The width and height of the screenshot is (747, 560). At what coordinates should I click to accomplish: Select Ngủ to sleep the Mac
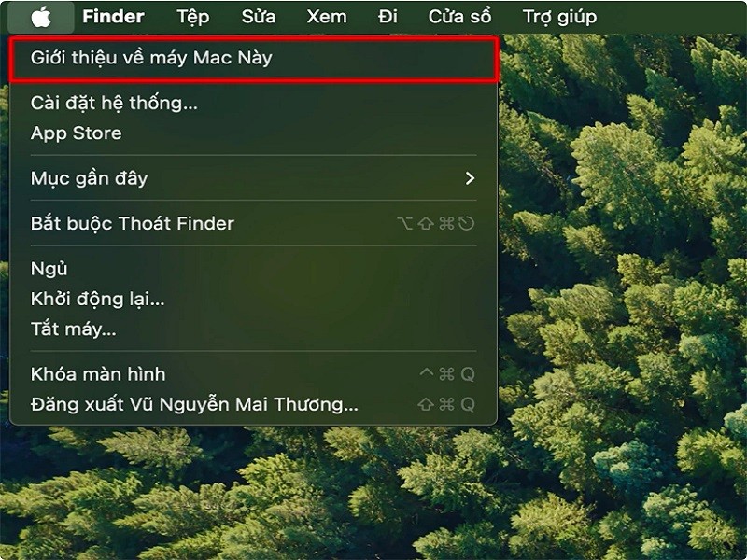253,269
